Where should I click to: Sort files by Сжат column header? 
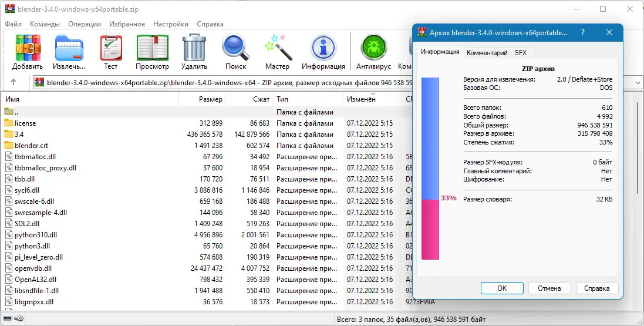tap(249, 99)
